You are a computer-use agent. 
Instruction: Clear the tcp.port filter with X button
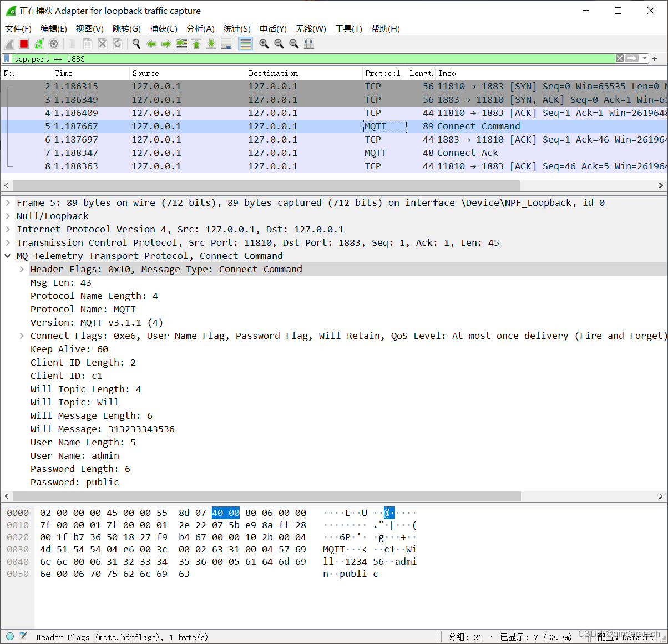(620, 58)
